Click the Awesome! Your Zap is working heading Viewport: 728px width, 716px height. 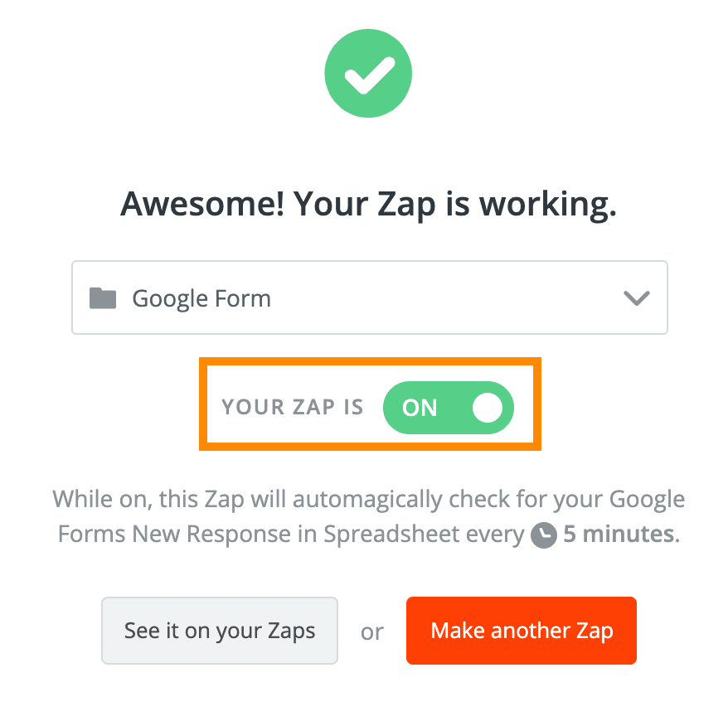tap(368, 203)
